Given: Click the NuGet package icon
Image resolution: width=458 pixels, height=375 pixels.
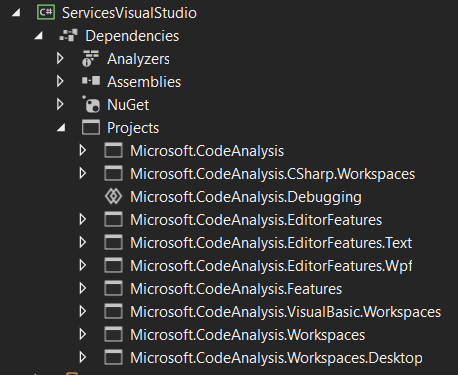Looking at the screenshot, I should (x=91, y=104).
